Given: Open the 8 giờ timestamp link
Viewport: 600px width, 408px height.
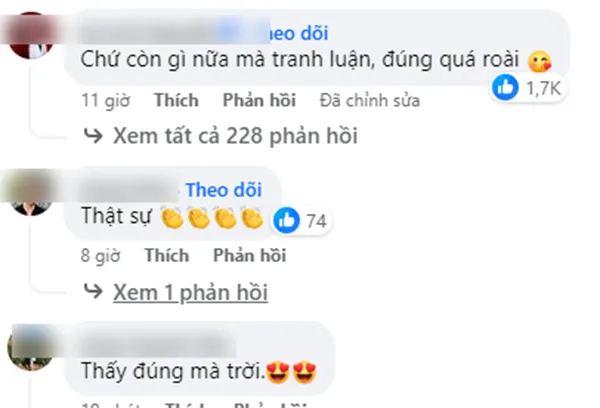Looking at the screenshot, I should coord(101,255).
